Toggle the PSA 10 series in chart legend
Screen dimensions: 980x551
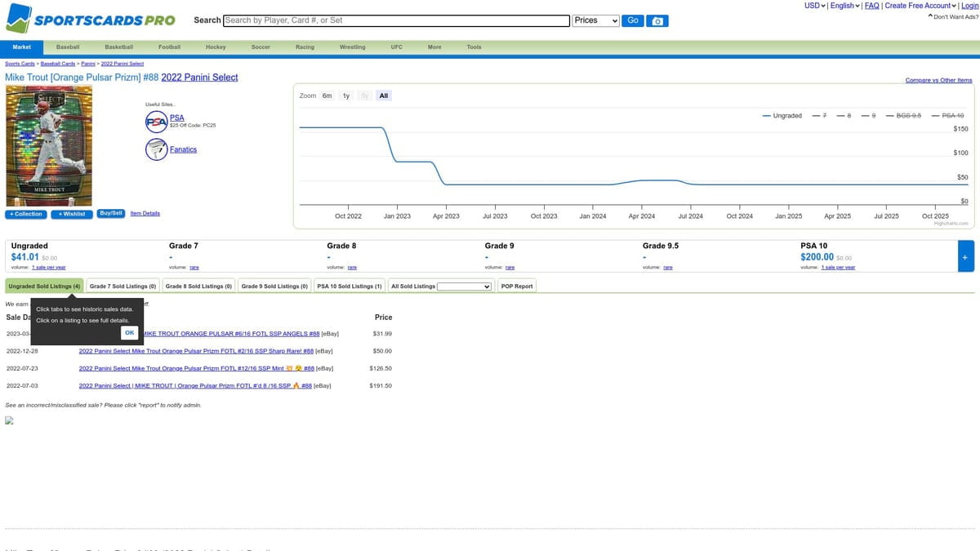pyautogui.click(x=948, y=116)
